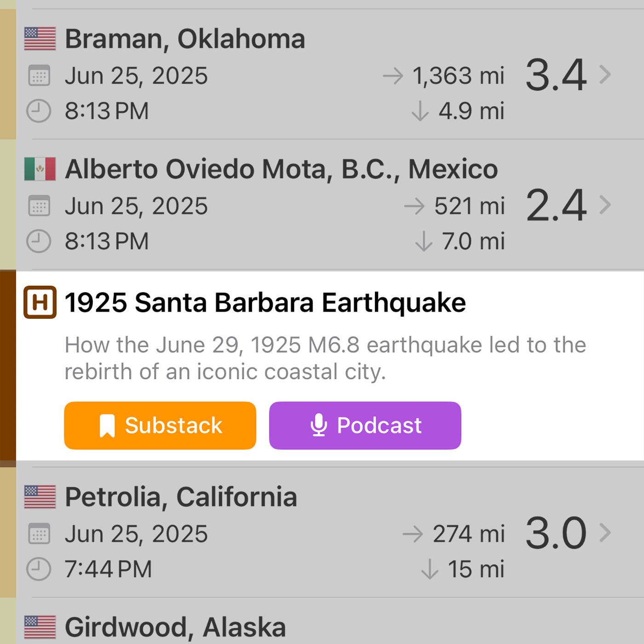644x644 pixels.
Task: Click the depth arrow icon next to 7.0 mi
Action: [x=424, y=241]
